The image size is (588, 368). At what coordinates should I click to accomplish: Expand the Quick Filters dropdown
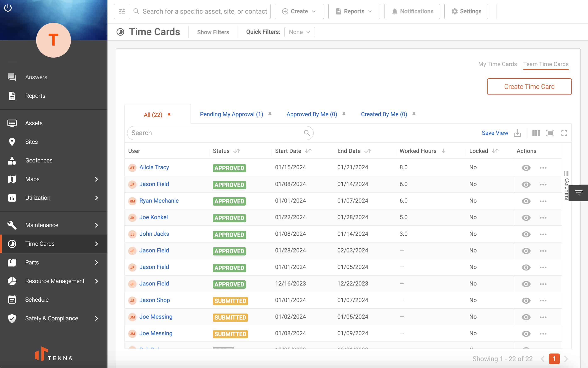(x=299, y=32)
